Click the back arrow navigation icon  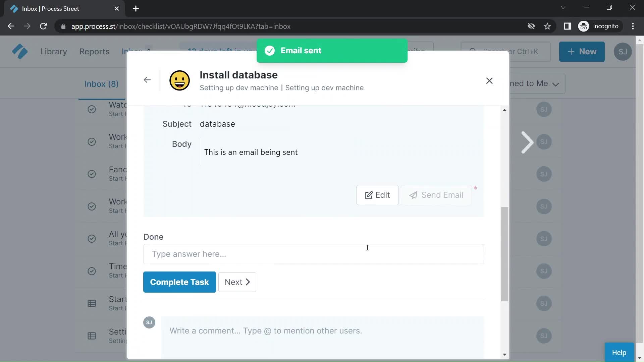[147, 80]
